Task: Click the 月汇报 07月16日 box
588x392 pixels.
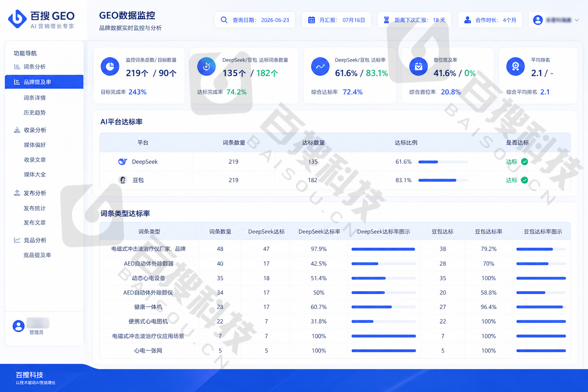Action: (x=336, y=20)
